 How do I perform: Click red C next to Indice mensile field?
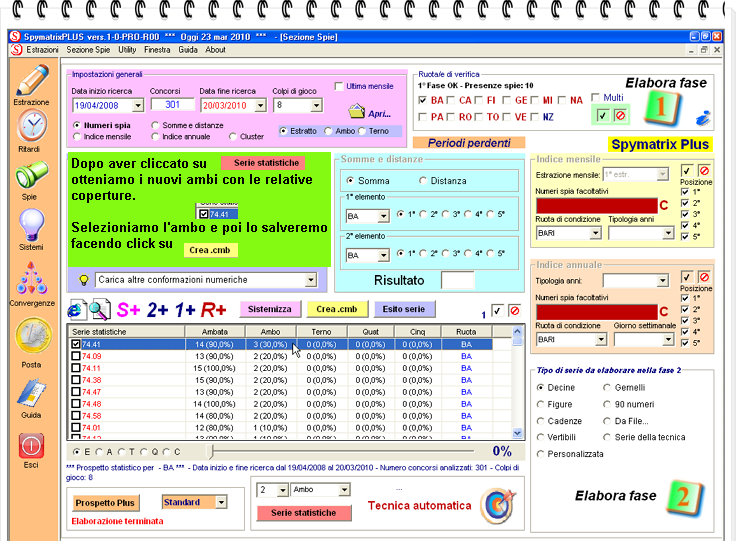click(664, 205)
